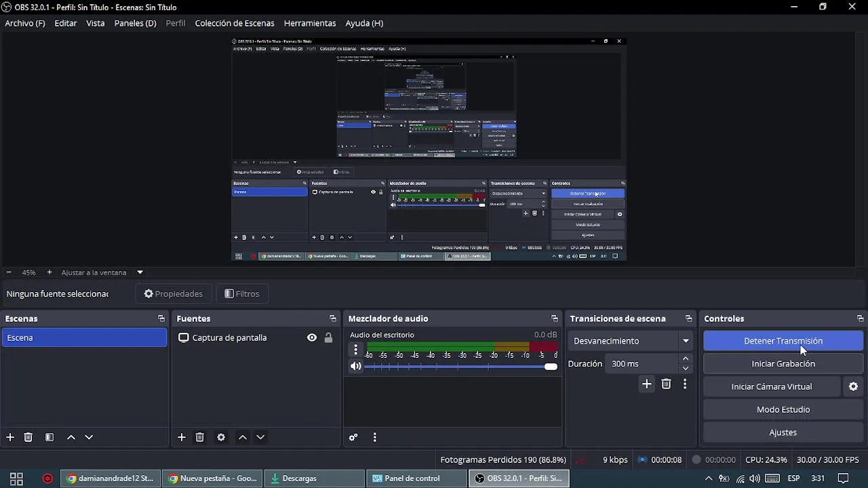Open Editar menu
This screenshot has width=868, height=488.
pyautogui.click(x=66, y=23)
